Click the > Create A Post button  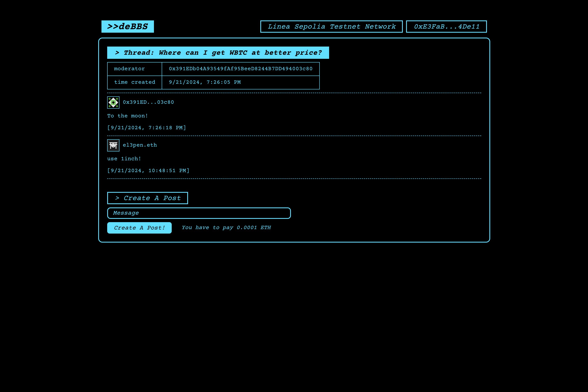147,198
